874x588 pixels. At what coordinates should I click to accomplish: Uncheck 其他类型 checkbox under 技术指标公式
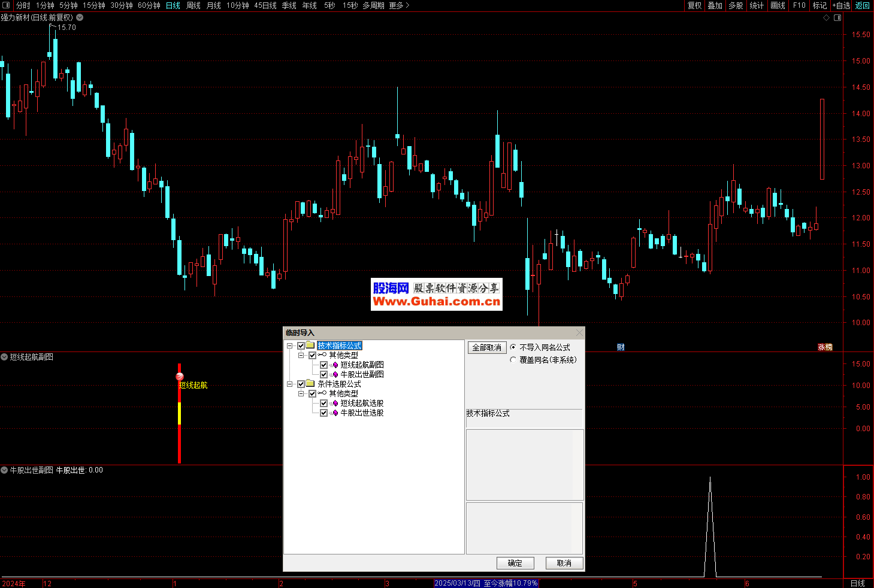[312, 355]
